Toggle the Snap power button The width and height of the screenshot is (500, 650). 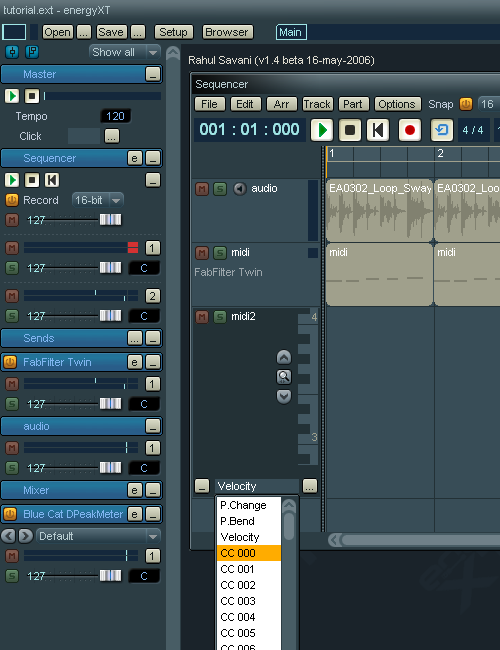(466, 104)
